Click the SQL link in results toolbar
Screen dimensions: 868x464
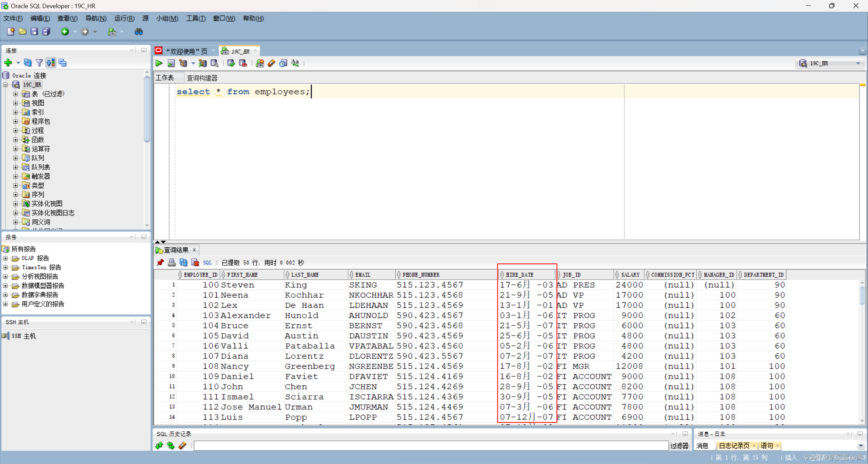(207, 263)
